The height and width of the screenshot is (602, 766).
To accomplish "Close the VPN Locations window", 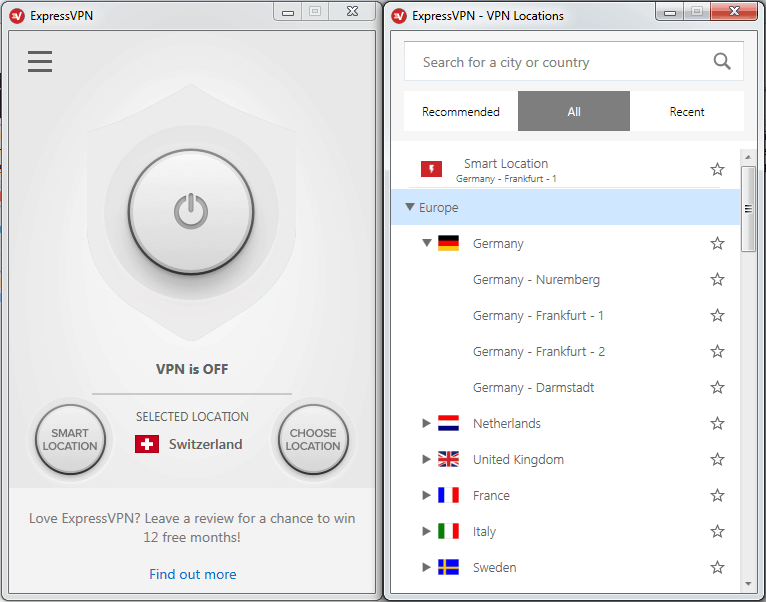I will click(x=734, y=11).
